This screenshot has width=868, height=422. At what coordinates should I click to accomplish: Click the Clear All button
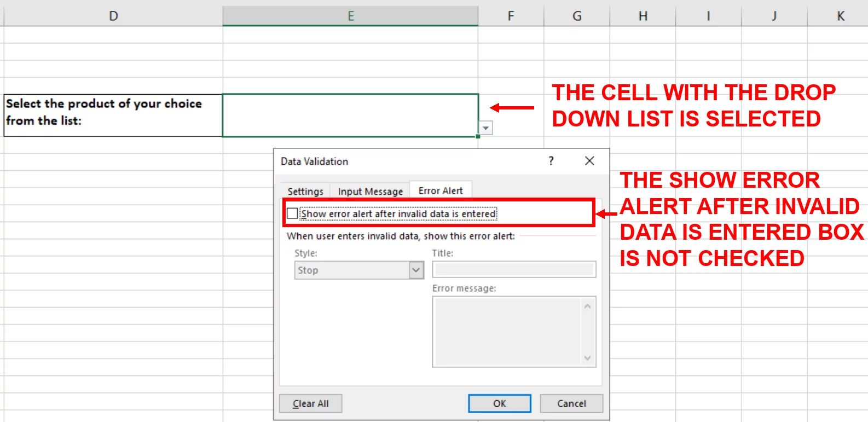pyautogui.click(x=310, y=403)
